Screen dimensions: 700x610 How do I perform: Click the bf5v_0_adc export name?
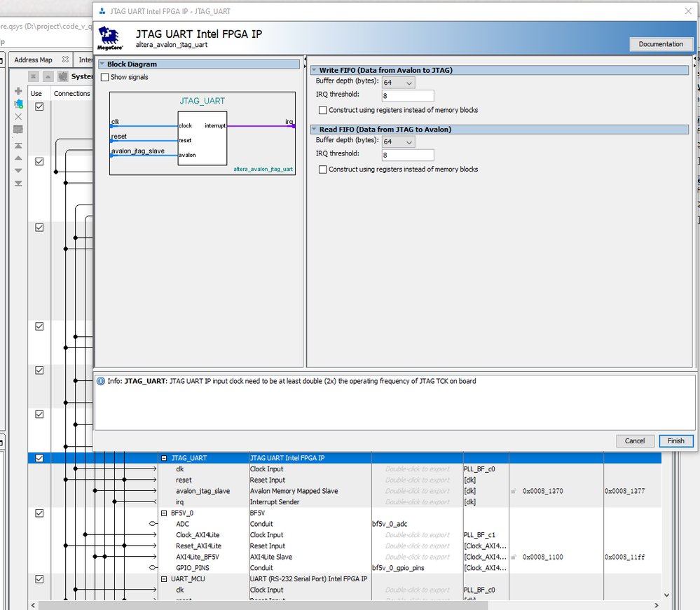point(390,524)
